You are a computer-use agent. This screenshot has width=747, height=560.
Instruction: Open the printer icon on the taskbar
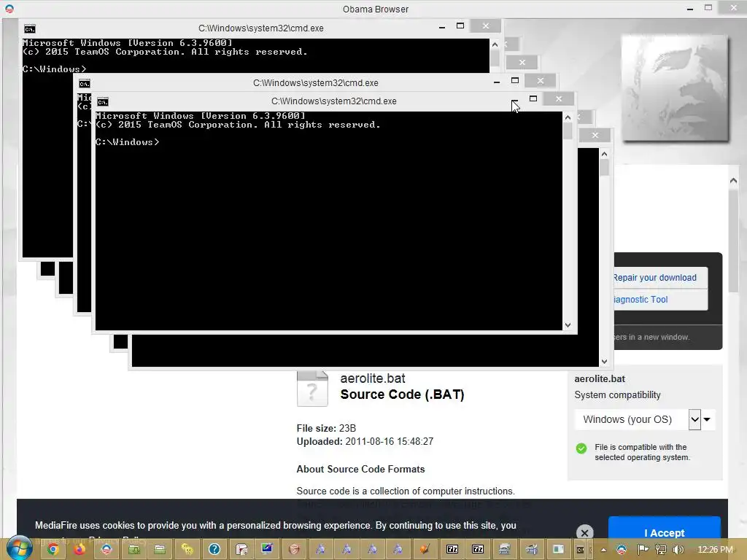505,550
